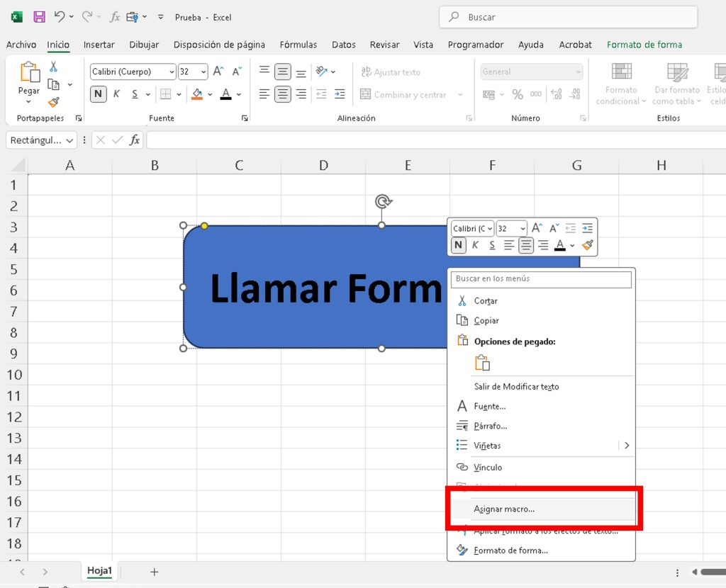Toggle bold N button in ribbon
726x588 pixels.
point(98,94)
